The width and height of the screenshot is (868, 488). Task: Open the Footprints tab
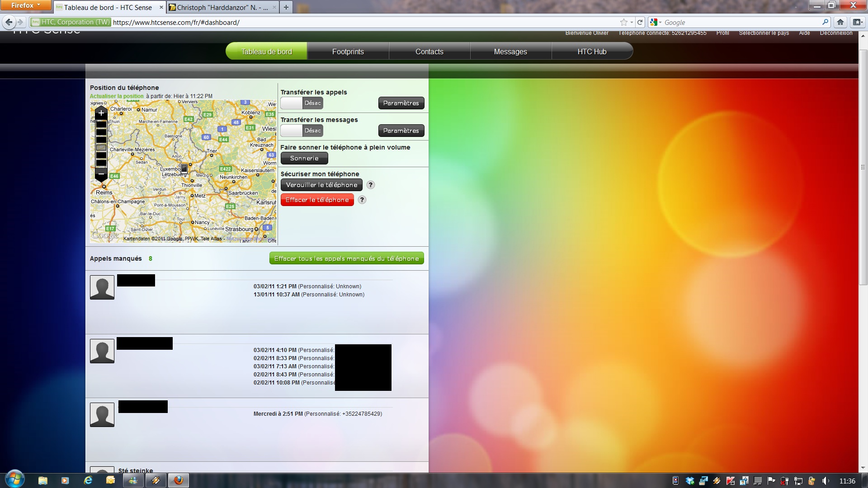coord(348,52)
